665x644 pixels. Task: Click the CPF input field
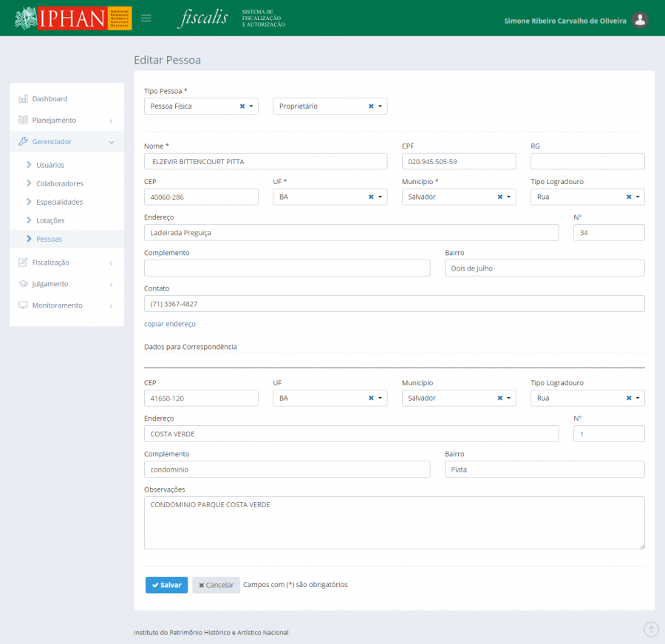pyautogui.click(x=458, y=161)
